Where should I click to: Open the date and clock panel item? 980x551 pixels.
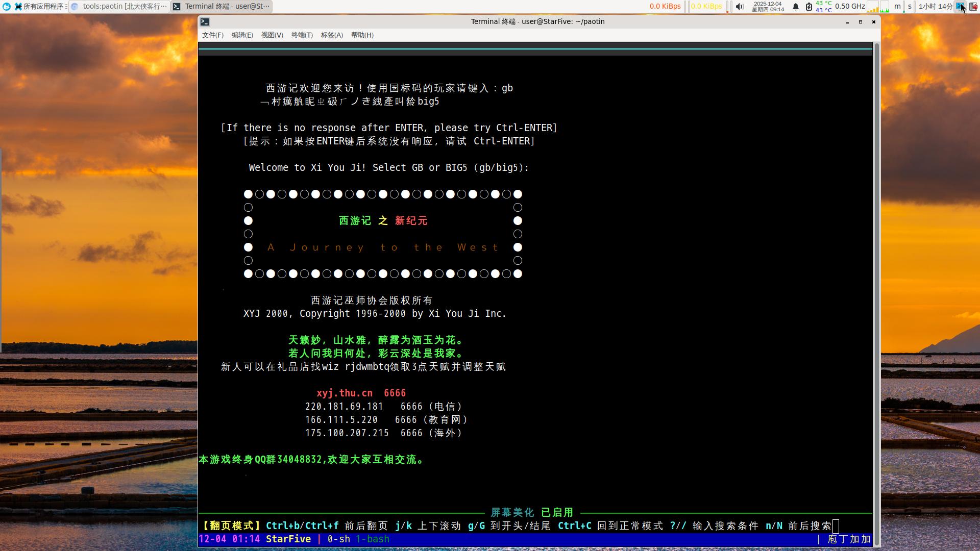point(767,7)
